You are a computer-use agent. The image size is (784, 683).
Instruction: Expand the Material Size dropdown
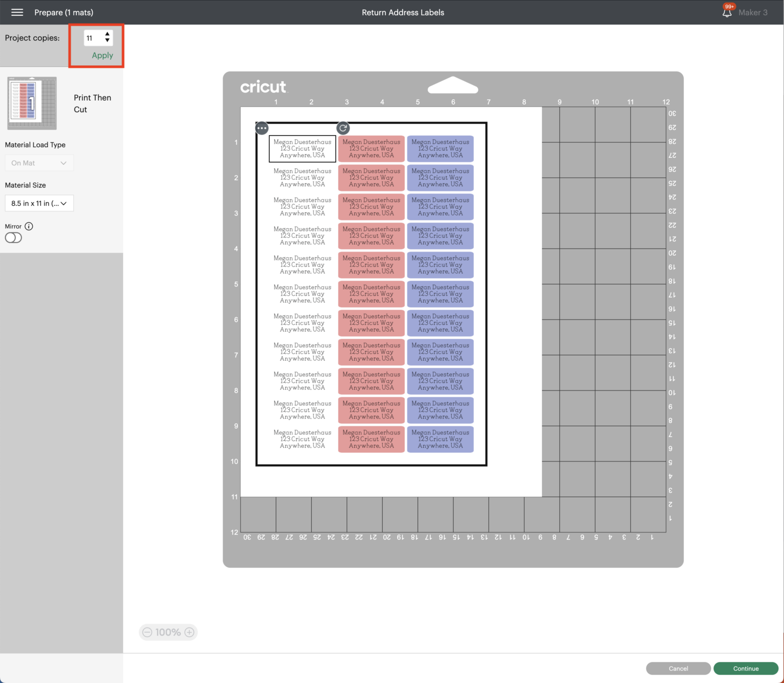(39, 203)
